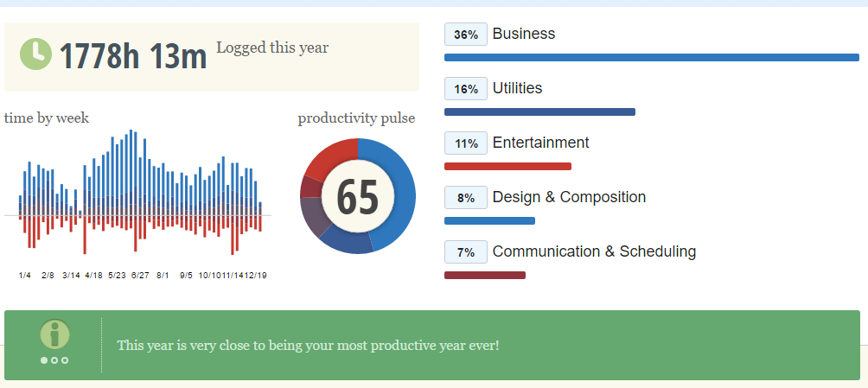868x388 pixels.
Task: Select the first filled carousel dot
Action: click(44, 360)
